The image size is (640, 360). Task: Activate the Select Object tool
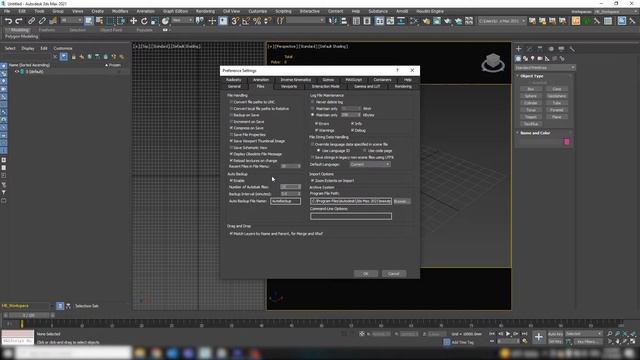89,21
